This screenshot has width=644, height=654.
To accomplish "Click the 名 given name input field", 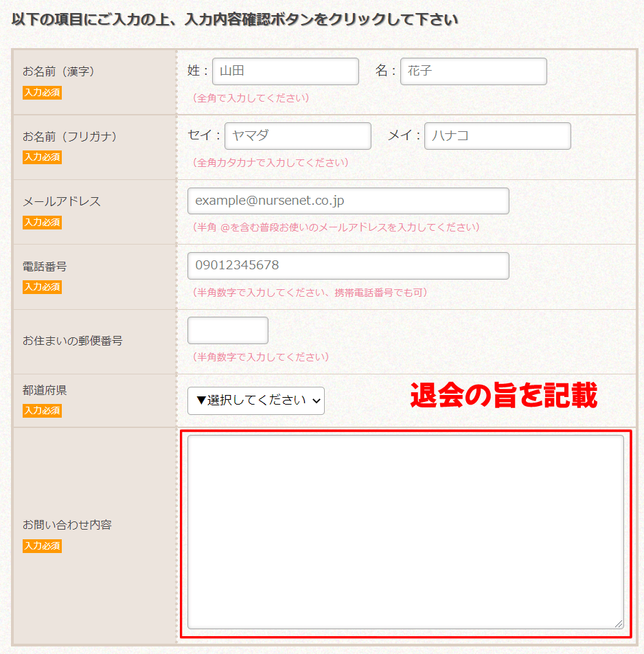I will (474, 71).
